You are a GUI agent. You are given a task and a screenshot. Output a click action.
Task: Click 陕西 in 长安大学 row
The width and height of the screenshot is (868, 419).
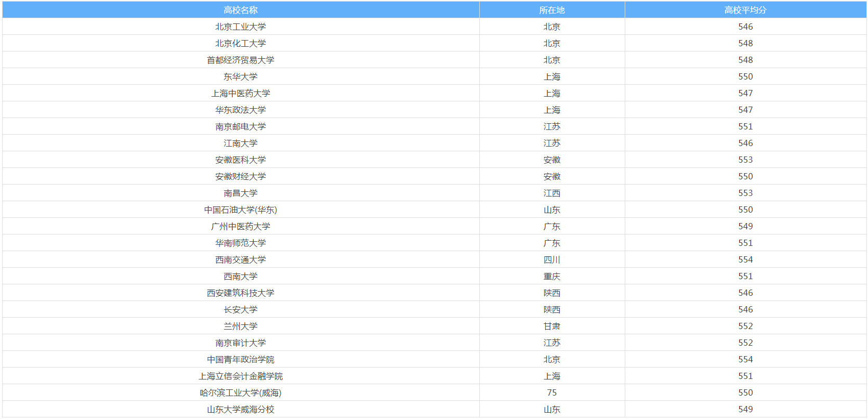pos(552,309)
